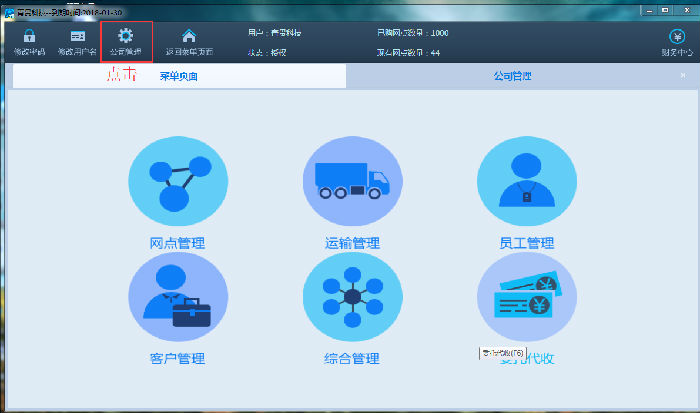The width and height of the screenshot is (700, 413).
Task: Open 财务中心 yen icon at top right
Action: (676, 37)
